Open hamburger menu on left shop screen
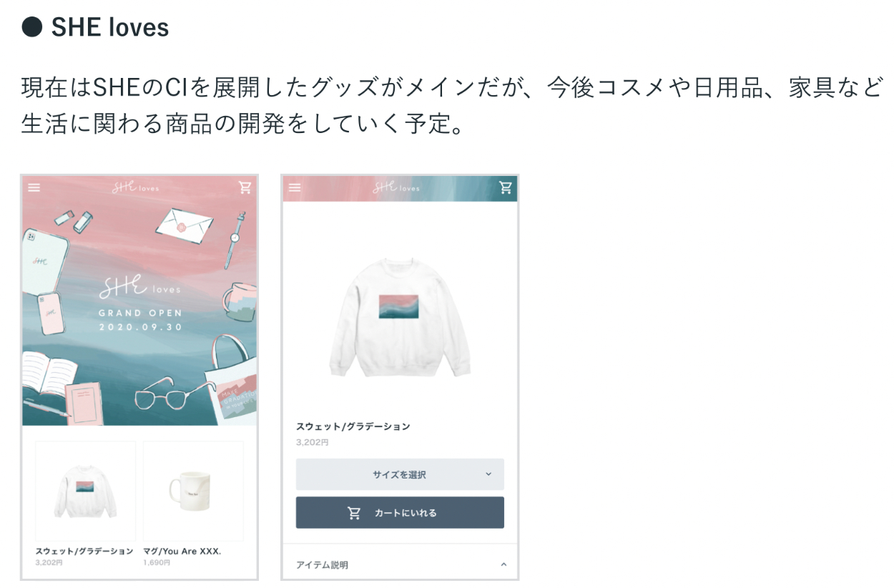 coord(34,188)
